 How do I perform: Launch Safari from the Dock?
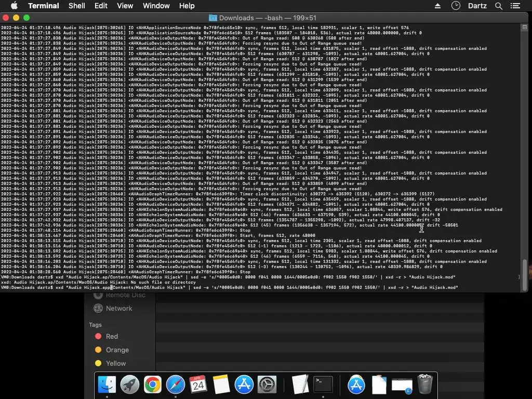pos(176,384)
